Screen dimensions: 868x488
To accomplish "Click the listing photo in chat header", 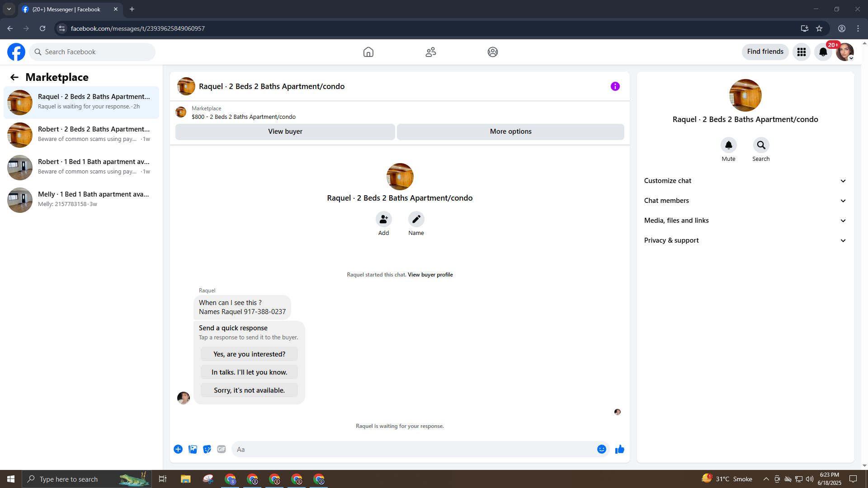I will (186, 86).
